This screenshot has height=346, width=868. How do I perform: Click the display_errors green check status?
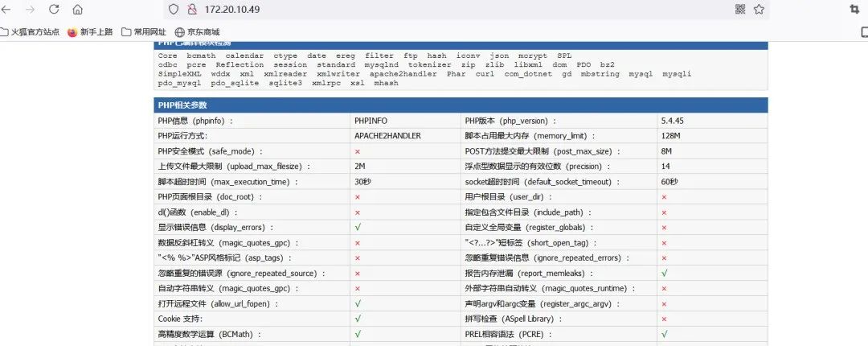[358, 228]
